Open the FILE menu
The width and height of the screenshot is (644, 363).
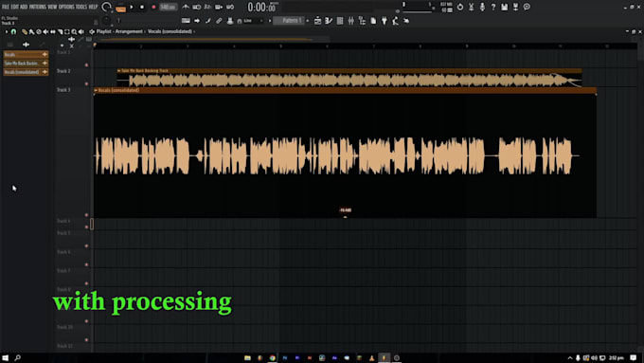click(x=6, y=7)
